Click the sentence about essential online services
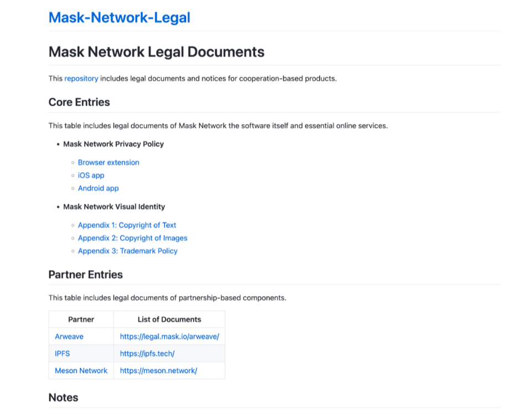The width and height of the screenshot is (532, 413). pos(218,126)
